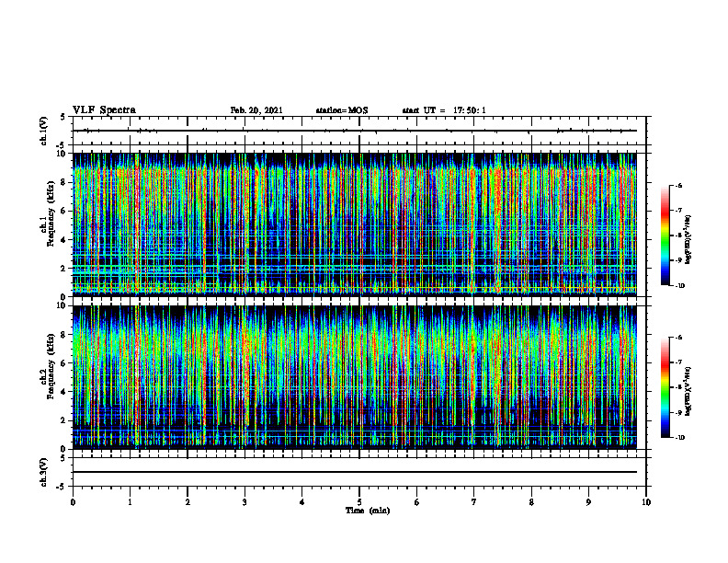The width and height of the screenshot is (728, 563).
Task: Click time axis tick label '1'
Action: [130, 502]
